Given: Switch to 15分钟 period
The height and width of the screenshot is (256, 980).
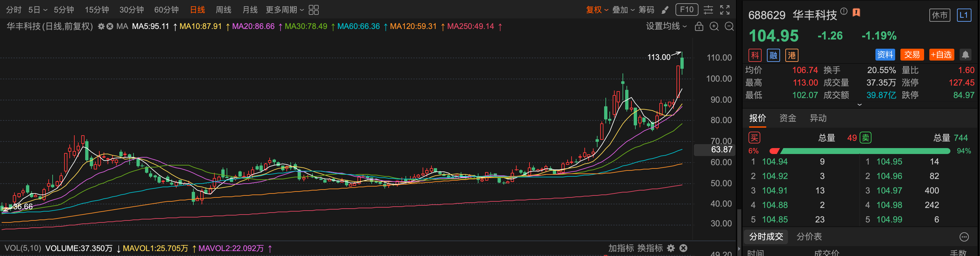Looking at the screenshot, I should pyautogui.click(x=97, y=10).
